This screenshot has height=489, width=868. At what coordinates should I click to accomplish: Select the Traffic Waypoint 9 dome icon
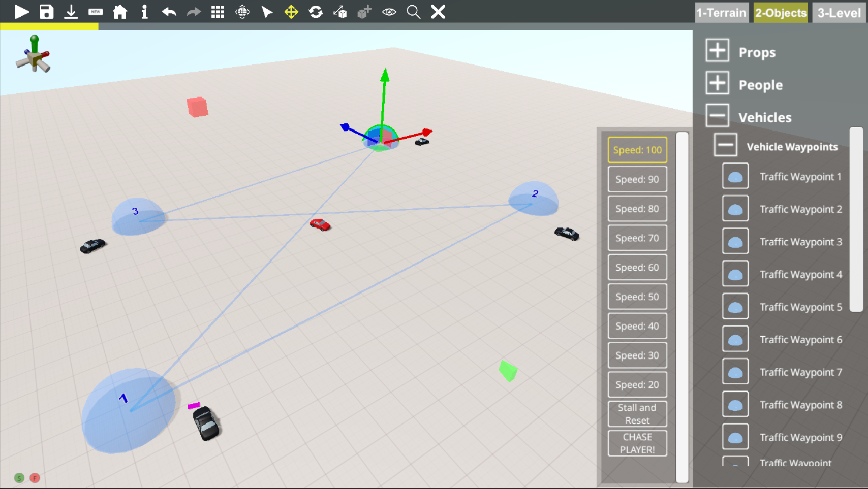coord(735,437)
